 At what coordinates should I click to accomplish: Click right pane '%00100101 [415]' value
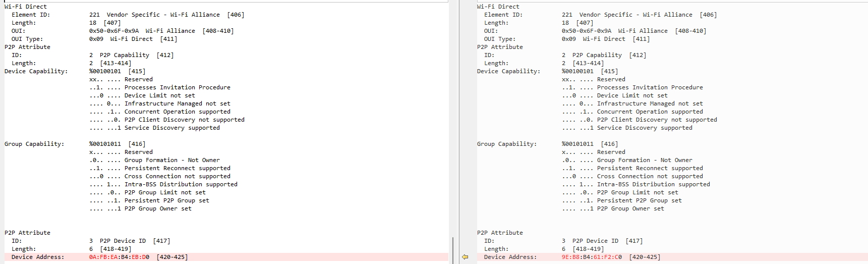coord(590,71)
